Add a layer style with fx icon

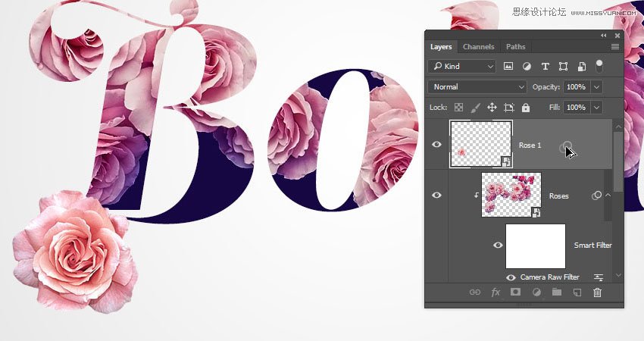tap(496, 293)
